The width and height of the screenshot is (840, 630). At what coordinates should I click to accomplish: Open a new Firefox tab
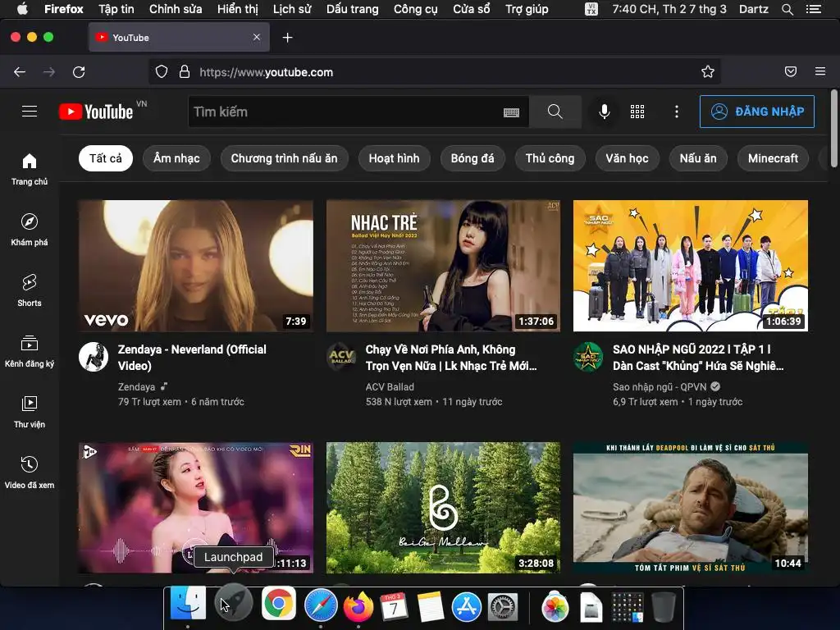click(x=288, y=38)
